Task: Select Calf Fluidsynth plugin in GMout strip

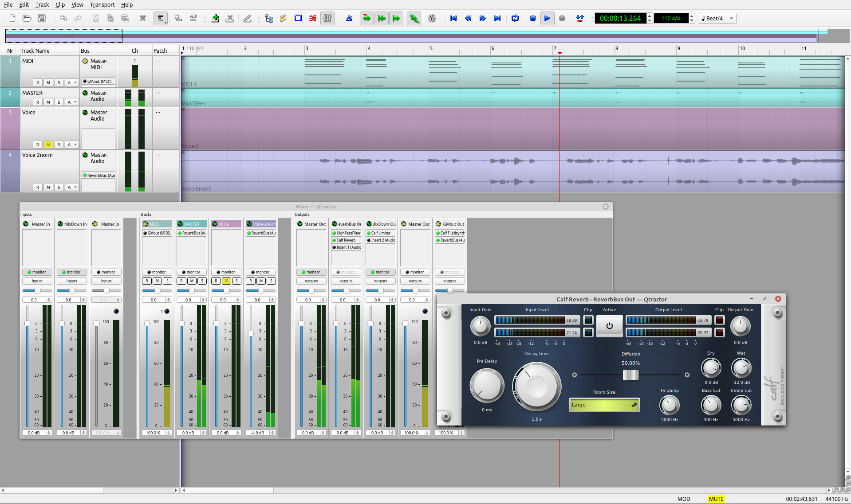Action: tap(450, 233)
